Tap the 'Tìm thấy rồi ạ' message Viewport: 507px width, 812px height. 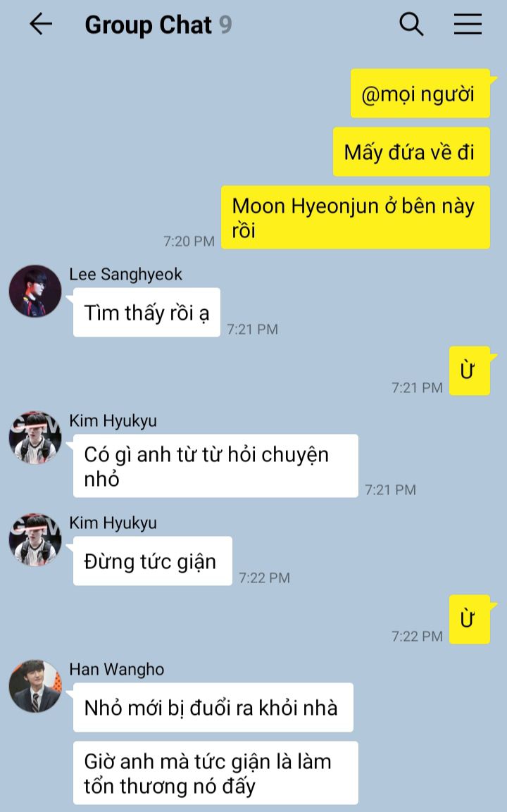[146, 312]
